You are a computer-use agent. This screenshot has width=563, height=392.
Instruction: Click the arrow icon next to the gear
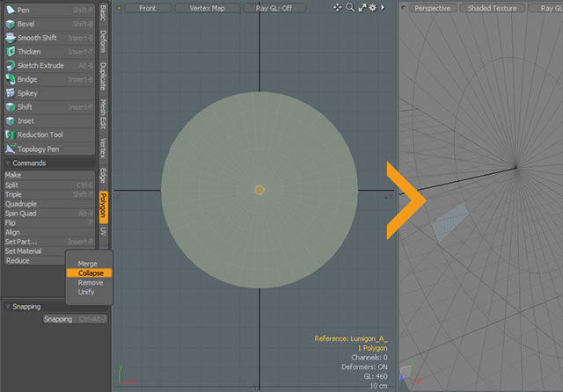pos(383,8)
